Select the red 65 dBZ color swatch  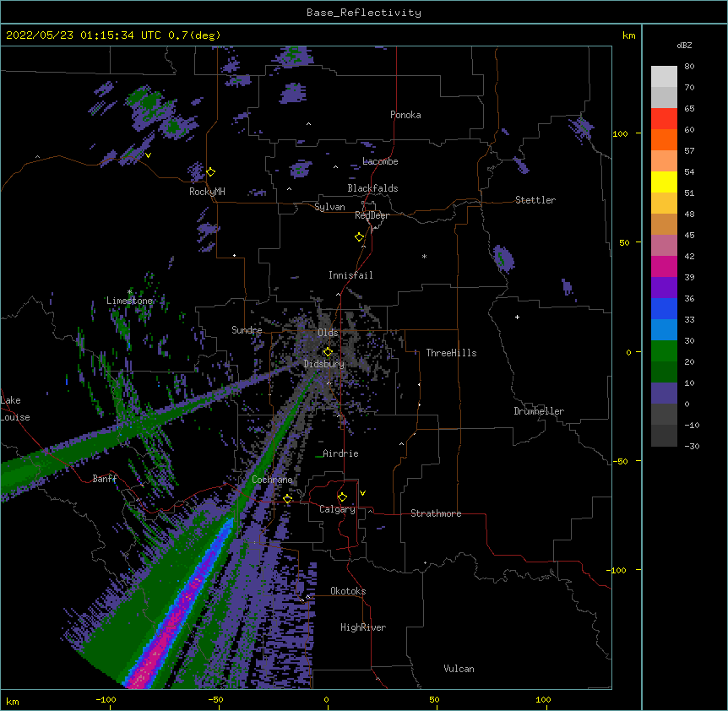point(664,119)
